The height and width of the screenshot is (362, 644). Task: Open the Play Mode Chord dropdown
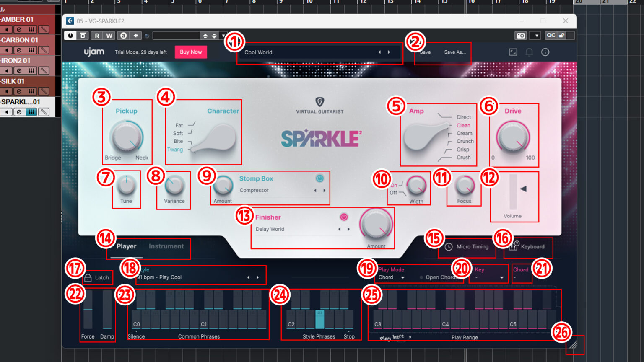pos(391,277)
